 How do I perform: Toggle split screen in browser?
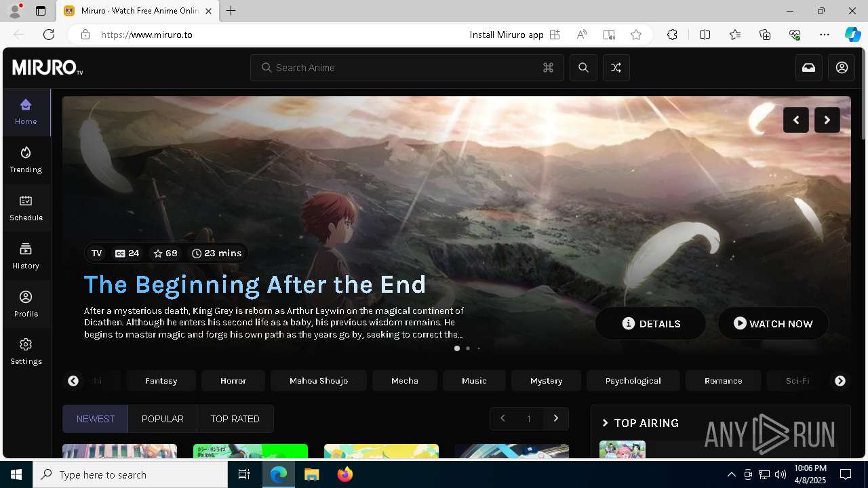(x=705, y=35)
